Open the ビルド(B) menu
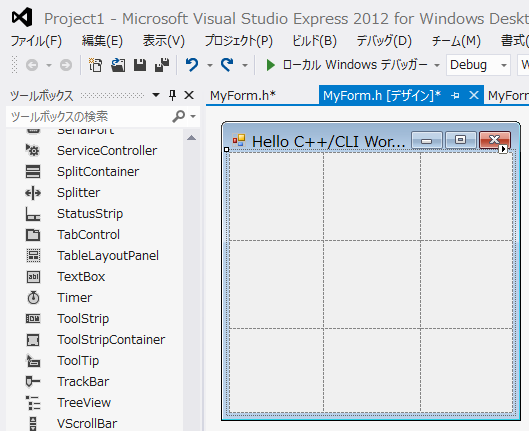 pyautogui.click(x=314, y=41)
